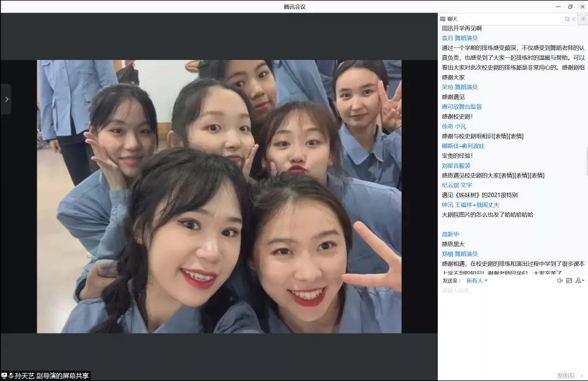Image resolution: width=588 pixels, height=381 pixels.
Task: Pop out the chat panel window
Action: point(567,19)
